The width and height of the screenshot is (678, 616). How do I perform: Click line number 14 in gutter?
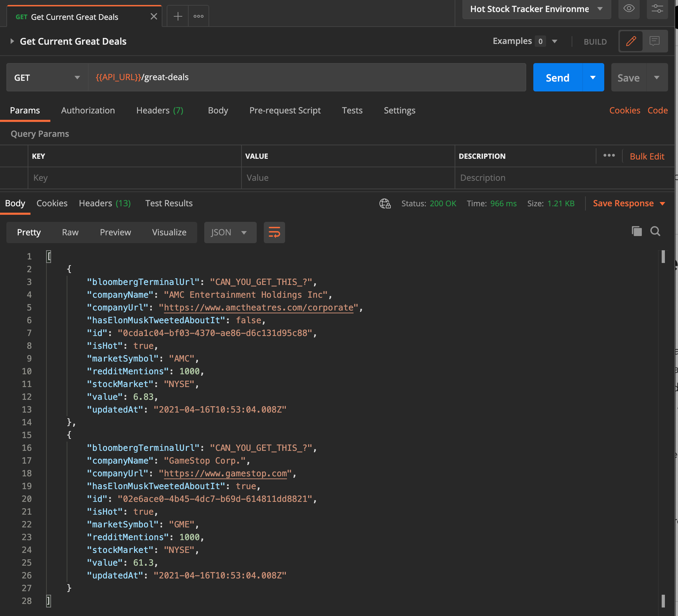tap(27, 422)
